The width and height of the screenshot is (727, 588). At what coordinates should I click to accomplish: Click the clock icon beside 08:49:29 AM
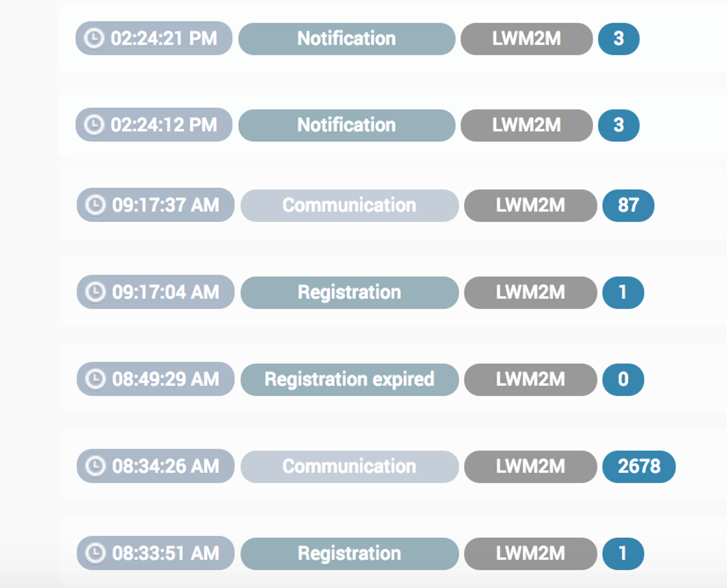pos(95,379)
